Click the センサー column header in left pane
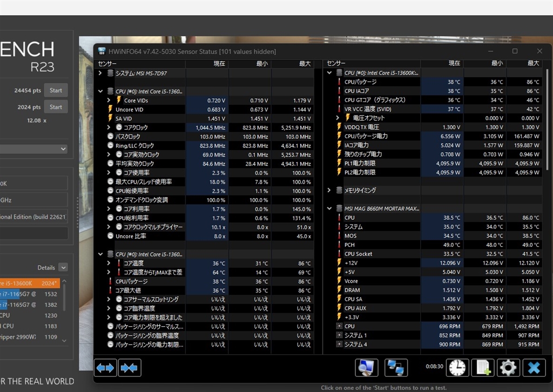Image resolution: width=553 pixels, height=392 pixels. (141, 64)
